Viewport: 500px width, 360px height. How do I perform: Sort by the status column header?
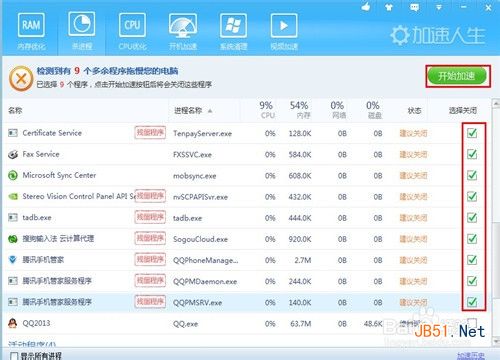(x=414, y=110)
